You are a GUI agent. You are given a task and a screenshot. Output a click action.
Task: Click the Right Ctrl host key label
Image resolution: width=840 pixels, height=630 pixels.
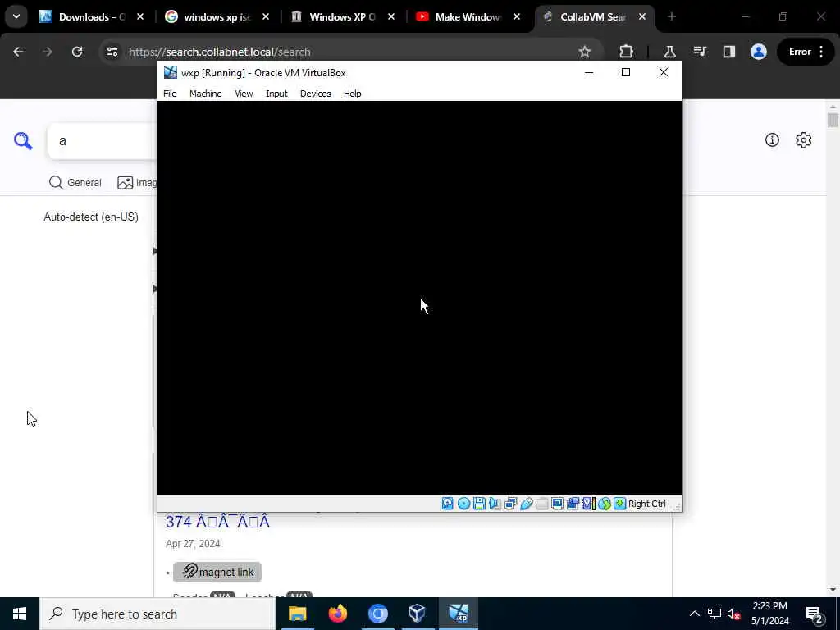click(x=646, y=504)
